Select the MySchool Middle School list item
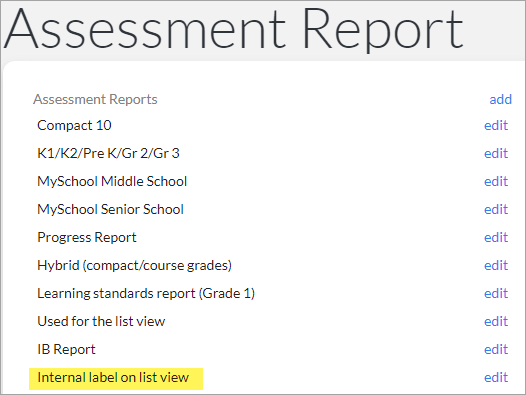526x395 pixels. [x=112, y=182]
